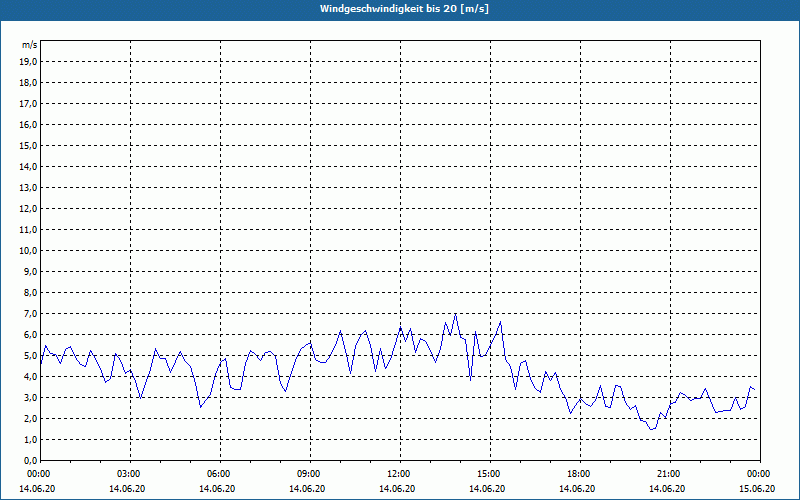
Task: Click the 2,0 y-axis label
Action: 30,418
